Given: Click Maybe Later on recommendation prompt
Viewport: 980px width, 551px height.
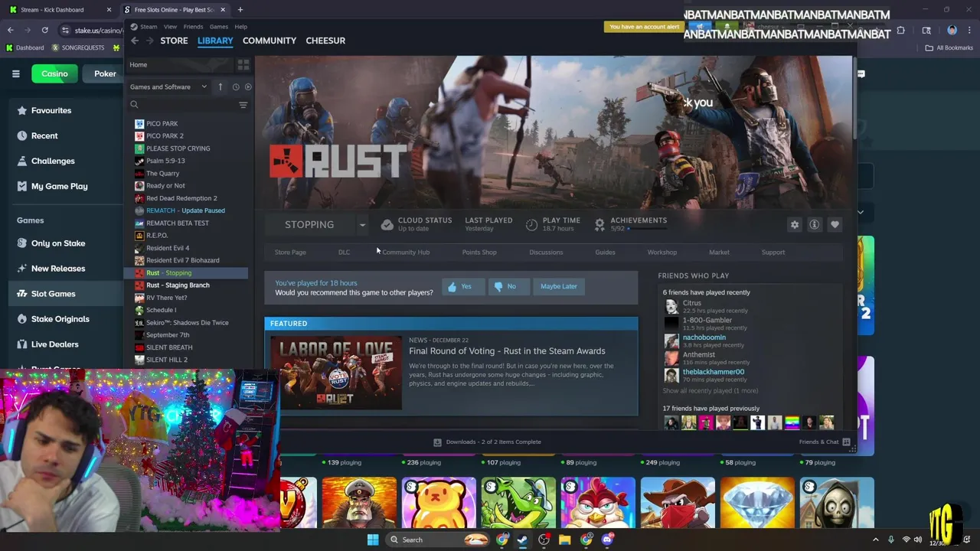Looking at the screenshot, I should tap(559, 286).
